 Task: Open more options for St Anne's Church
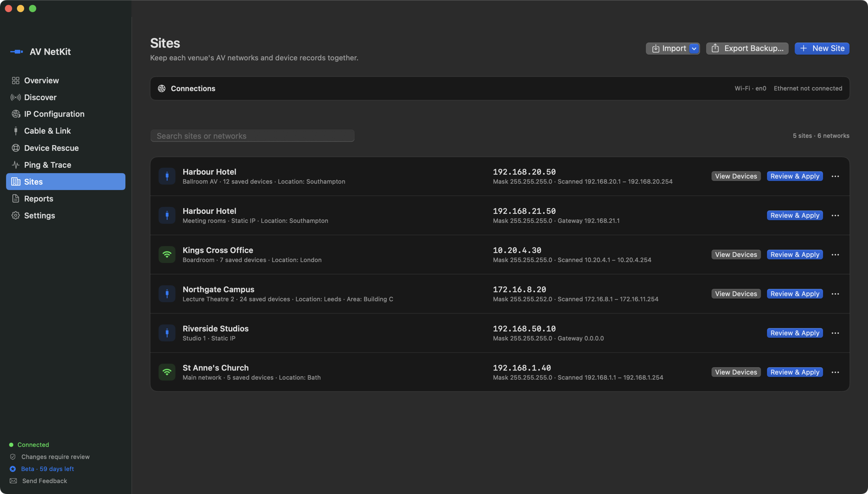[835, 372]
